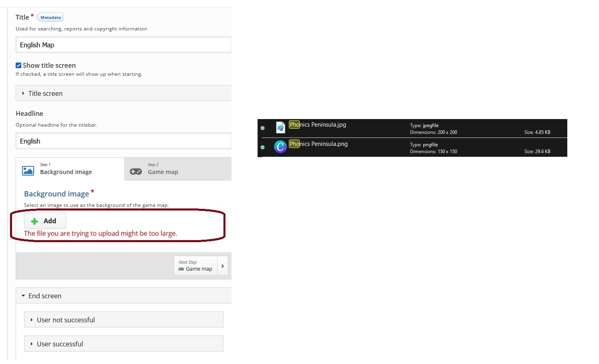599x364 pixels.
Task: Click the jpg file thumbnail icon
Action: point(280,127)
